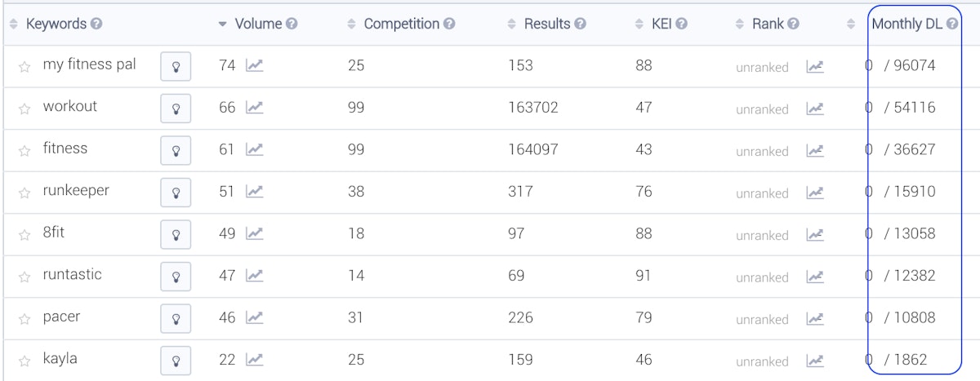Sort by Competition column arrows
Image resolution: width=980 pixels, height=381 pixels.
(x=351, y=24)
